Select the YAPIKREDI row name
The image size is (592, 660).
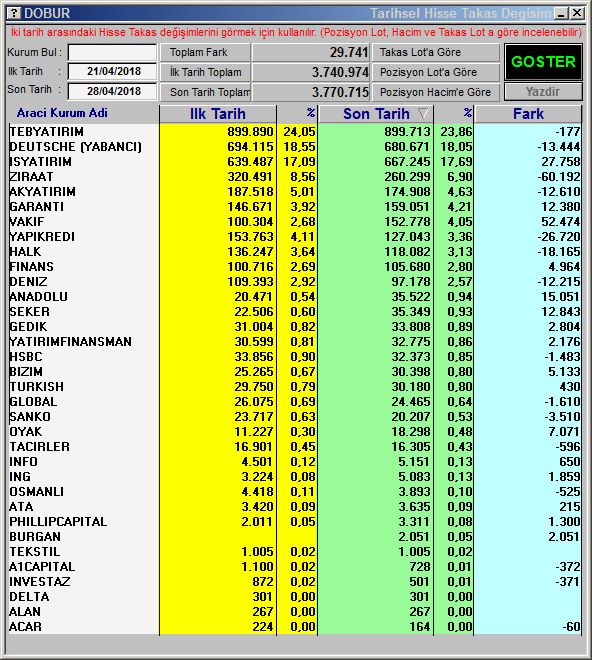[42, 237]
